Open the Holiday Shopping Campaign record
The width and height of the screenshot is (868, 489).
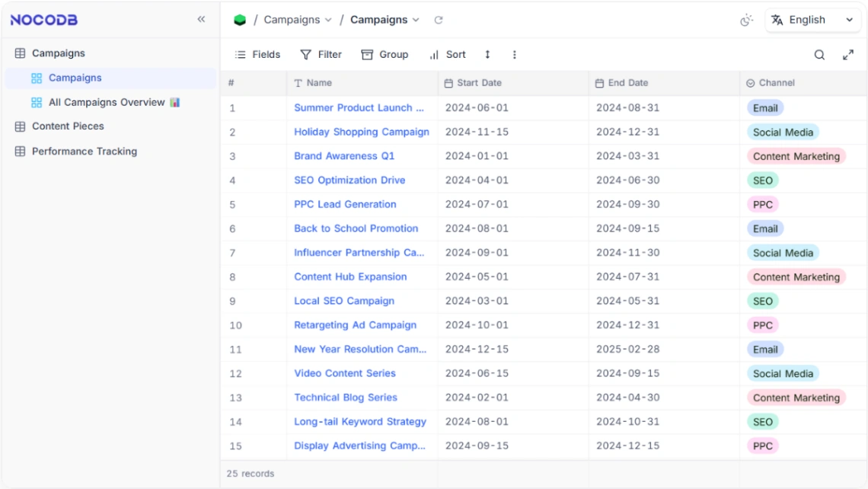[x=362, y=132]
